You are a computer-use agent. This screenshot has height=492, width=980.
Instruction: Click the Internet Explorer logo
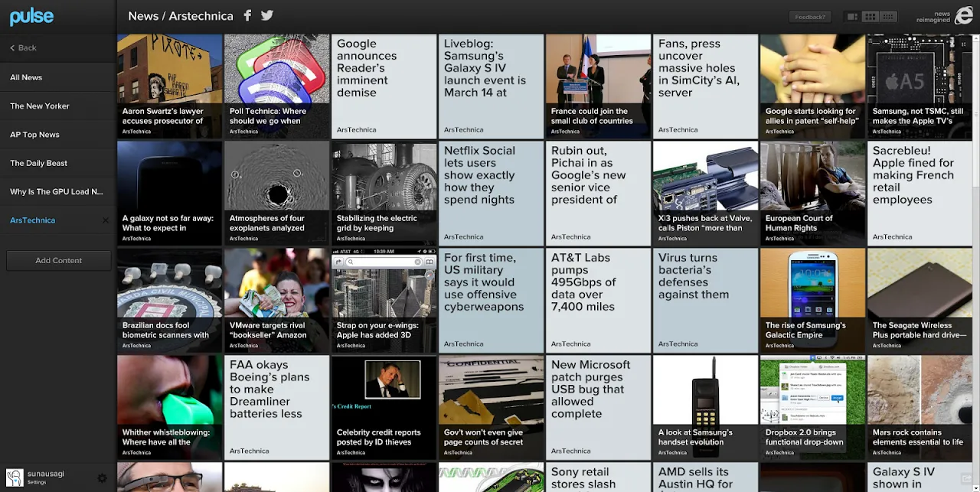pyautogui.click(x=963, y=16)
